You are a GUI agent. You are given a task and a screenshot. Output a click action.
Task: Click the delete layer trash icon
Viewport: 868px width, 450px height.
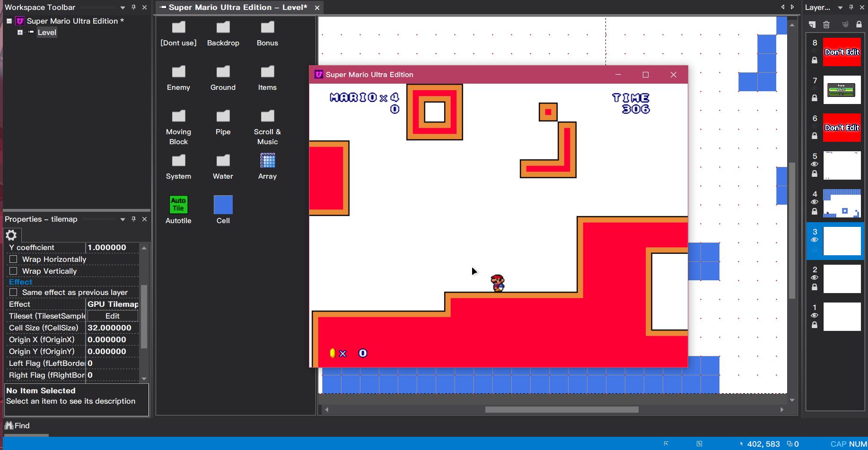click(826, 24)
